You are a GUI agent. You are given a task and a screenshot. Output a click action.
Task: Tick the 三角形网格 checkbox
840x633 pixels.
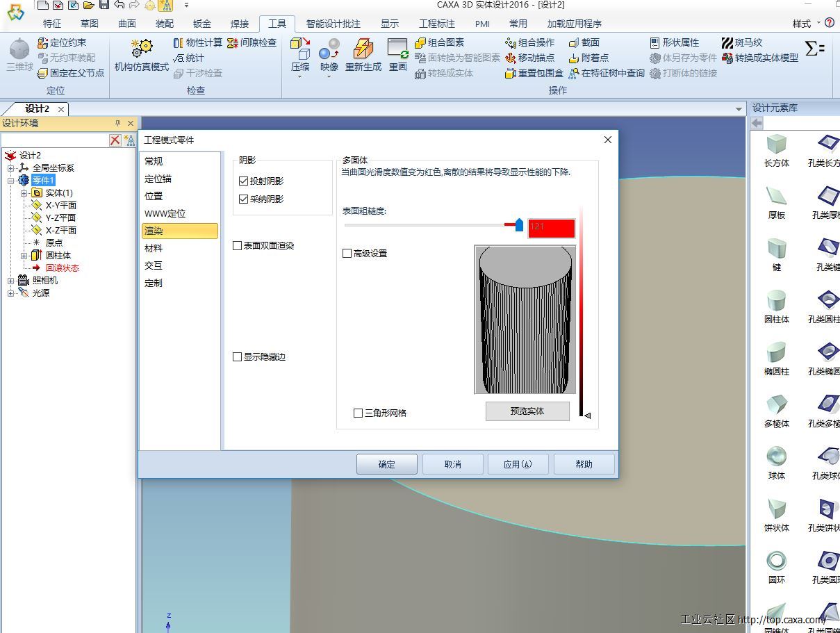tap(358, 413)
